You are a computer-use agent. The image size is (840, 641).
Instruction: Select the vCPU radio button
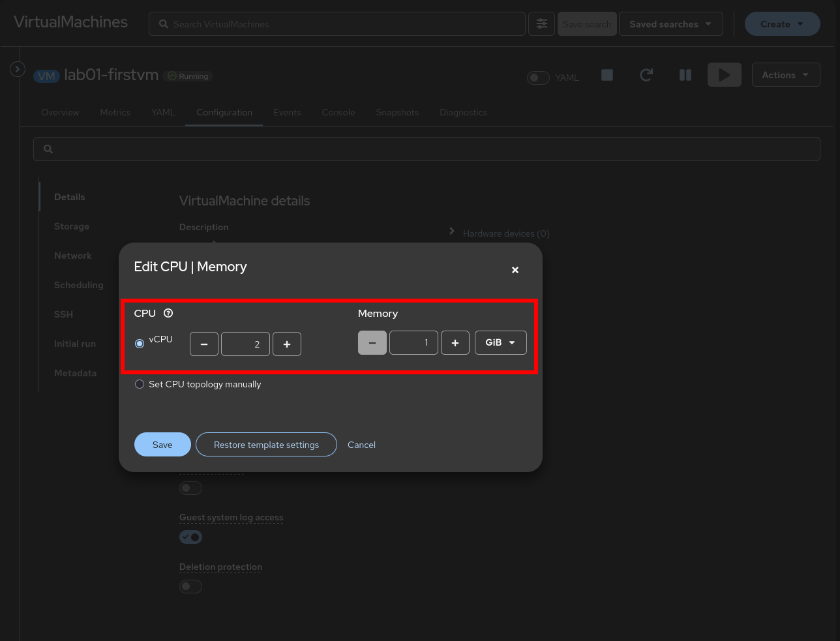(140, 344)
